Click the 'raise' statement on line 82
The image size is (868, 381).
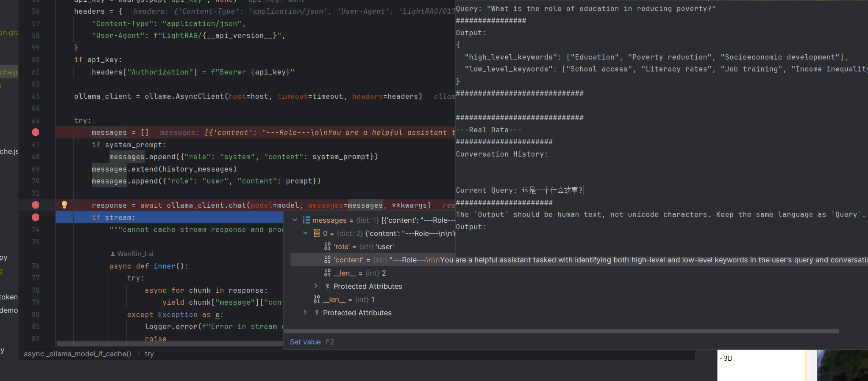(x=156, y=339)
